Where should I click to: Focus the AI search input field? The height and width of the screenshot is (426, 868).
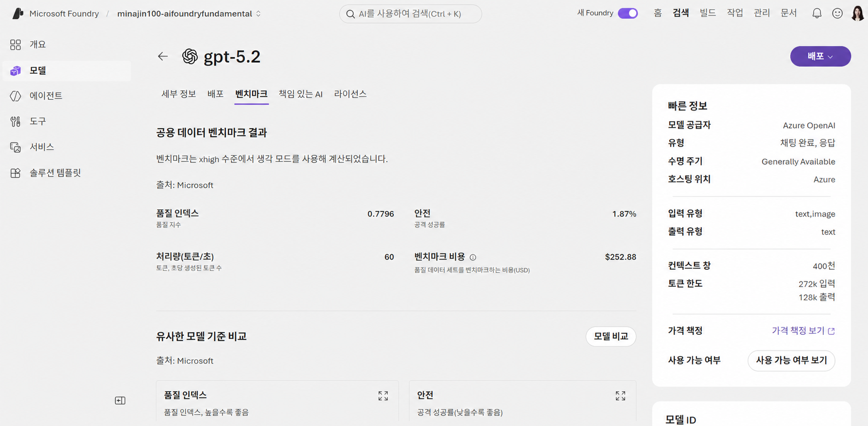(x=410, y=14)
